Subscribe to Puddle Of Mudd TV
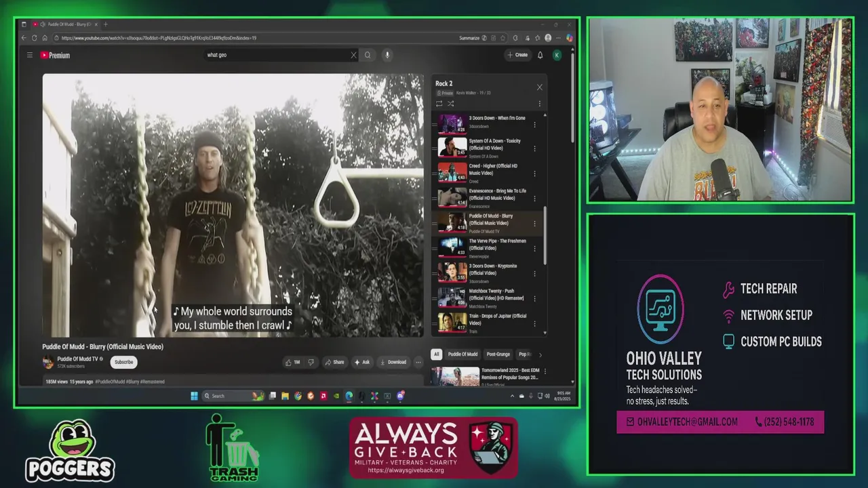 (x=123, y=362)
